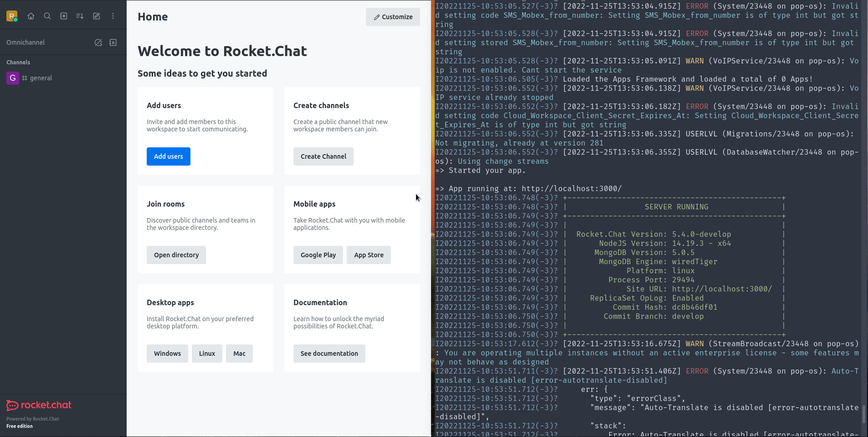Open the Omnichannel contact center icon
The image size is (868, 437).
point(113,42)
